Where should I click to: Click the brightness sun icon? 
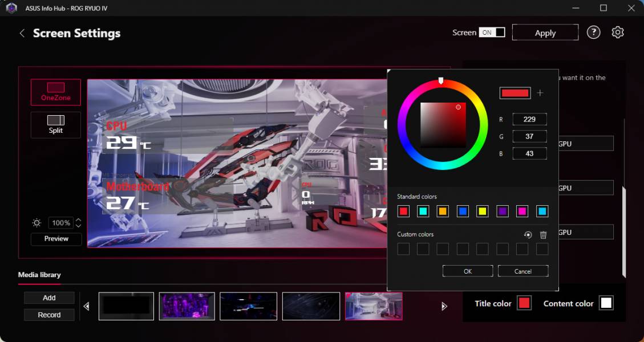point(35,222)
